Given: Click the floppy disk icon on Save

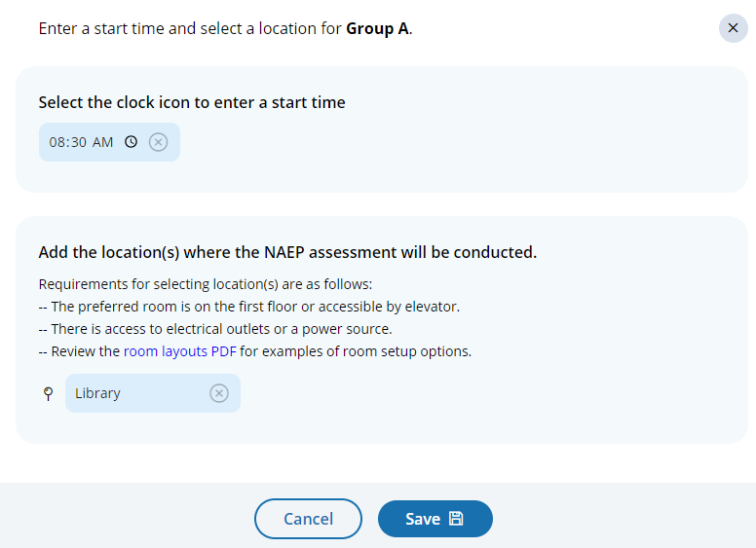Looking at the screenshot, I should pos(456,519).
